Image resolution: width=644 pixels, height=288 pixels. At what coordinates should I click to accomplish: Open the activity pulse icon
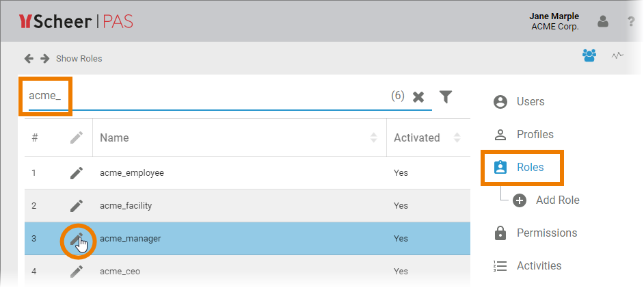tap(617, 55)
